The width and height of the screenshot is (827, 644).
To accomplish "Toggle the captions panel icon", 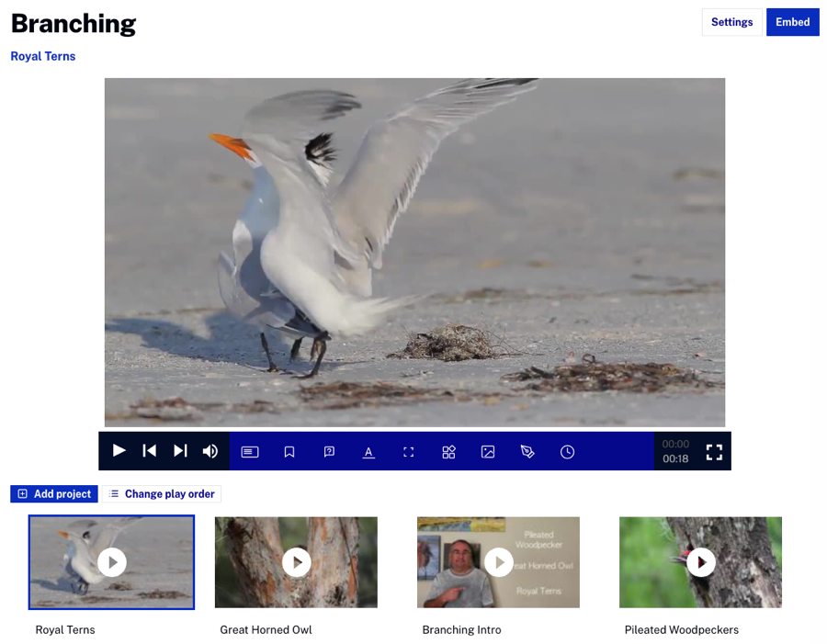I will pyautogui.click(x=250, y=452).
